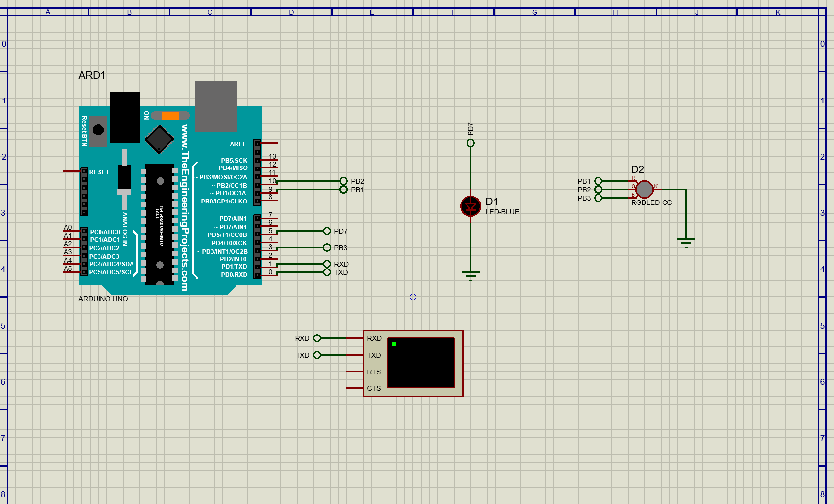This screenshot has width=834, height=504.
Task: Select TXD terminal wired to Arduino pin 0
Action: point(327,272)
